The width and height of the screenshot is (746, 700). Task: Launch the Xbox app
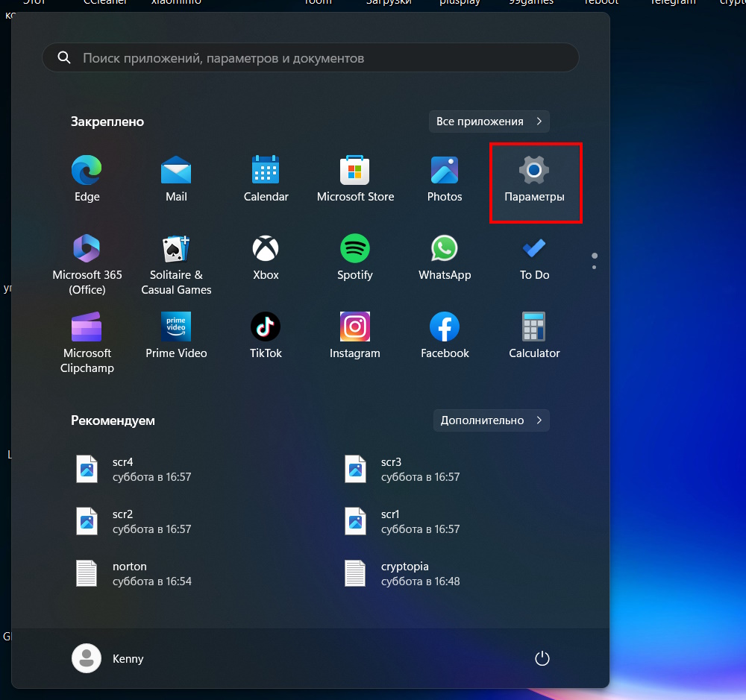tap(266, 259)
